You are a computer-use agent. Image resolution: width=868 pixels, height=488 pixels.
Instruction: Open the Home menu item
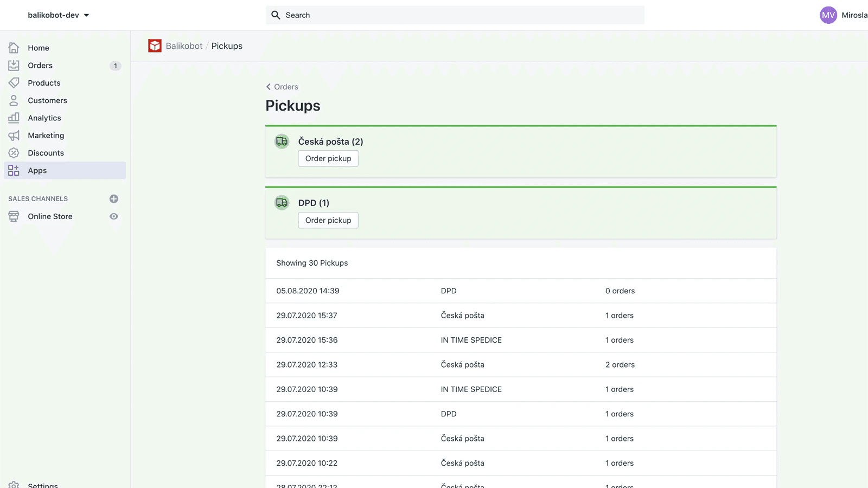click(x=38, y=48)
